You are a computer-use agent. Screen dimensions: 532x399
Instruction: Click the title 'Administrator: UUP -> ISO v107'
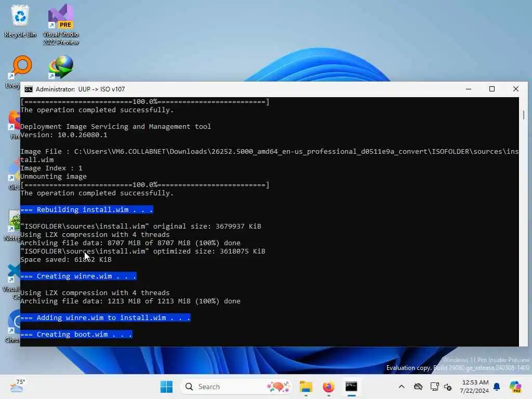tap(81, 89)
